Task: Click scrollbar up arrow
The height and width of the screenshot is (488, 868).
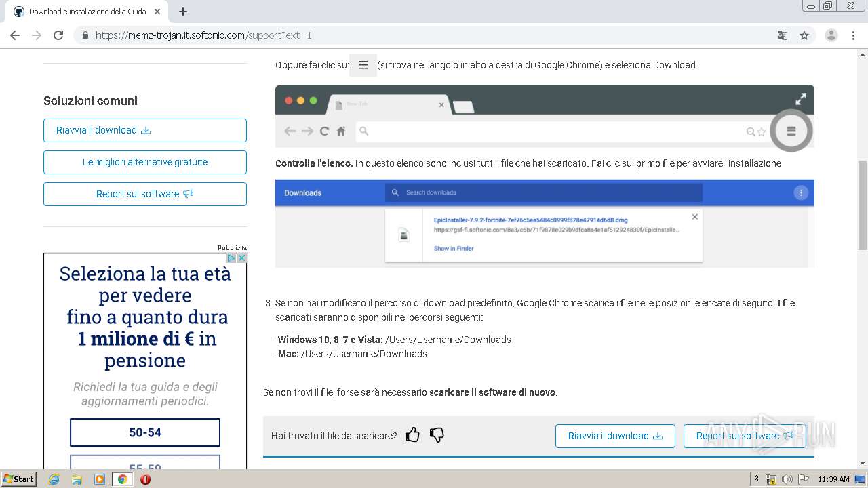Action: [862, 54]
